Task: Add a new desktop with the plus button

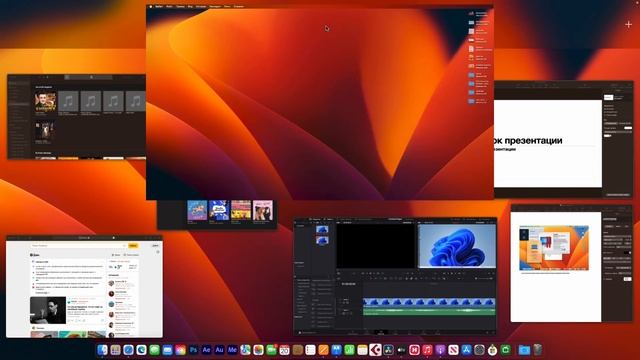Action: (629, 24)
